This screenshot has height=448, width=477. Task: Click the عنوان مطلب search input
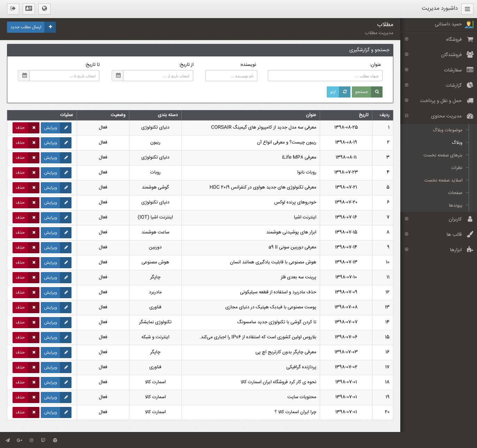[x=325, y=76]
